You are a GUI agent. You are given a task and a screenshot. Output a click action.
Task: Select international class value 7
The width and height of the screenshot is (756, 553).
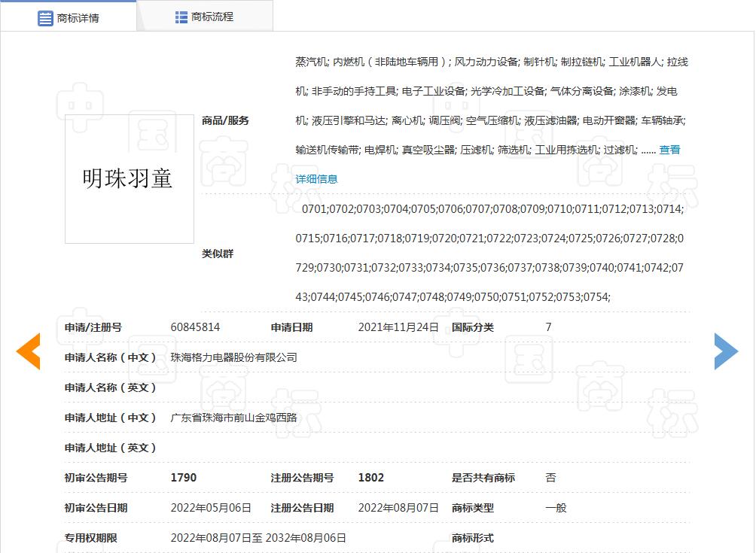548,327
